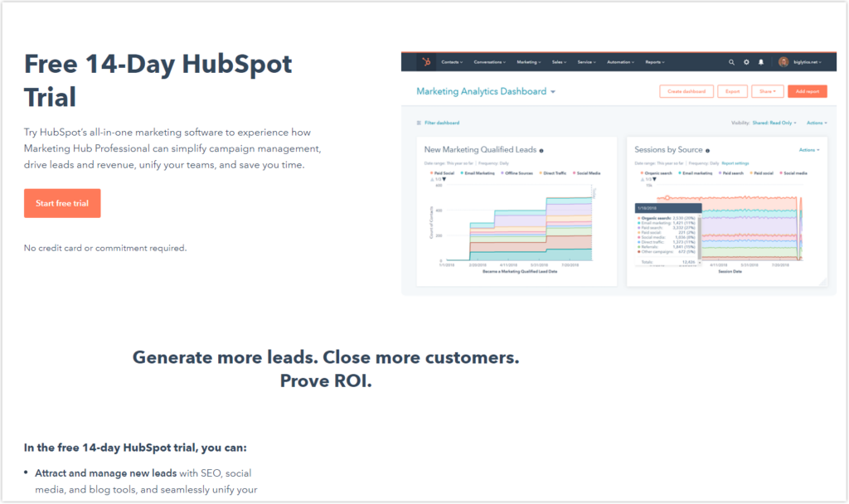Click the Export button

732,91
